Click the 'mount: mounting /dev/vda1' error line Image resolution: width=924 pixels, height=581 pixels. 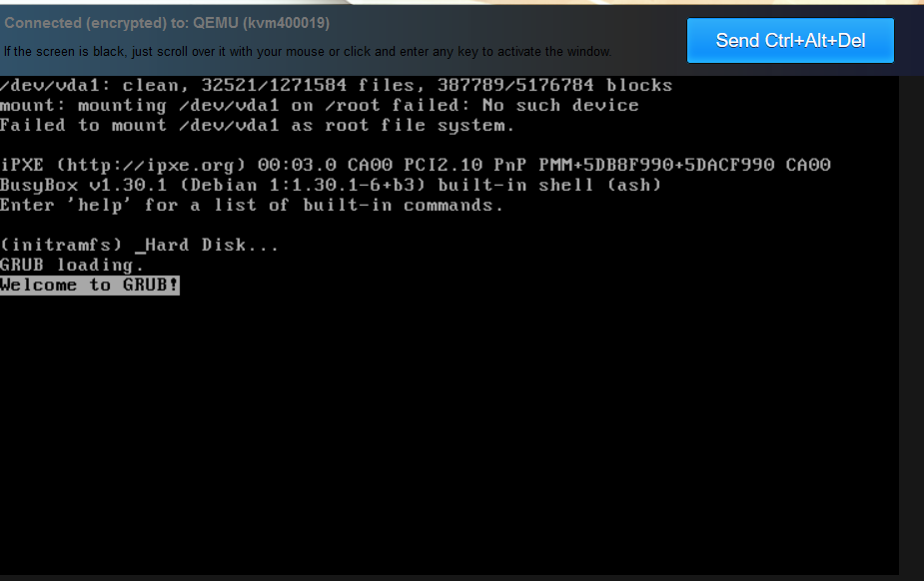[319, 106]
